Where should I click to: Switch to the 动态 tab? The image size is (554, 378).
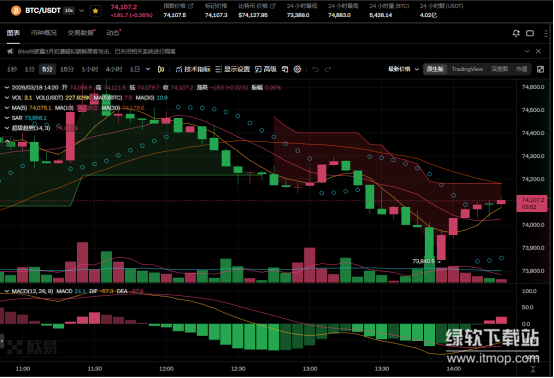click(113, 33)
